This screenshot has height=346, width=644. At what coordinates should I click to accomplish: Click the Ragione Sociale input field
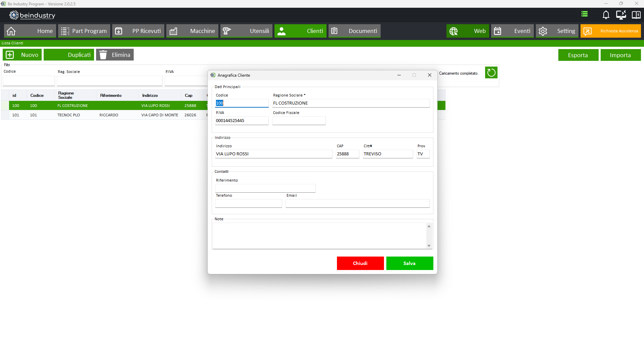[351, 103]
